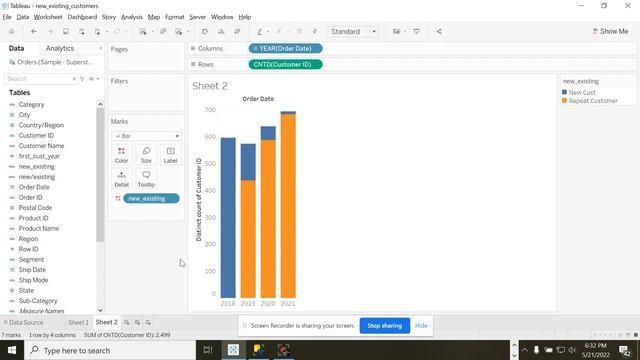Click the Hide link in sharing bar
The image size is (640, 360).
(x=421, y=326)
